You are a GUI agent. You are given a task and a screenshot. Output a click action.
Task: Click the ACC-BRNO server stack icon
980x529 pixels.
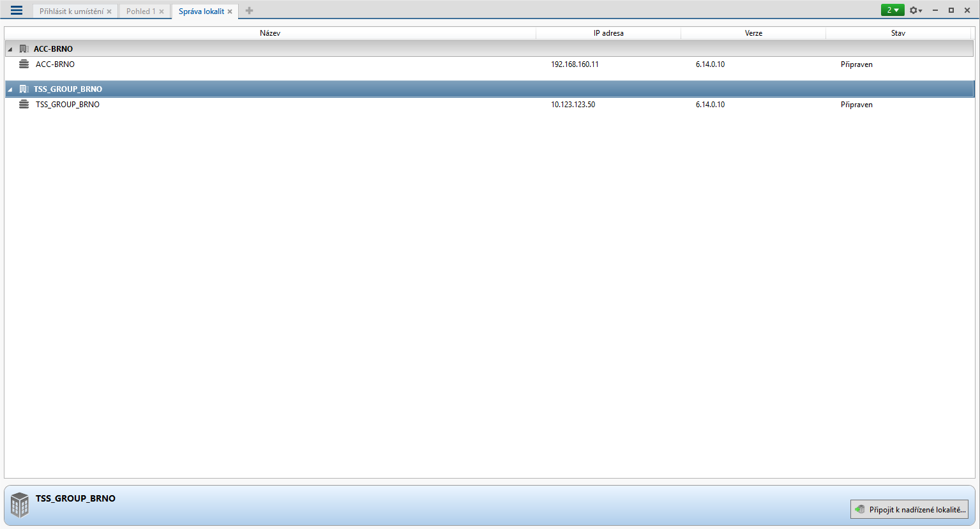[24, 64]
